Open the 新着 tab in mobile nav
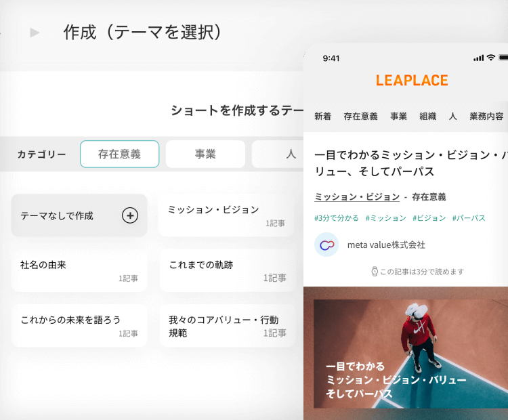 323,116
